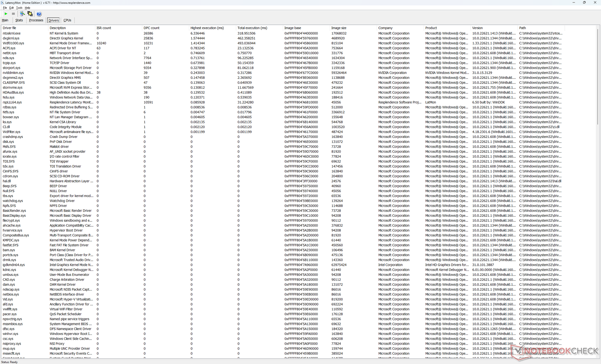Click the Version column header
This screenshot has width=601, height=364.
point(494,28)
